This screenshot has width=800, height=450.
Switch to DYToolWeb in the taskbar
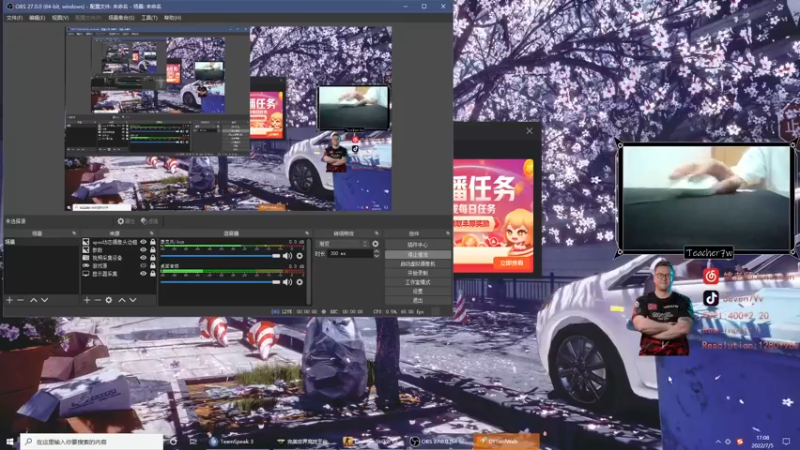pos(505,441)
